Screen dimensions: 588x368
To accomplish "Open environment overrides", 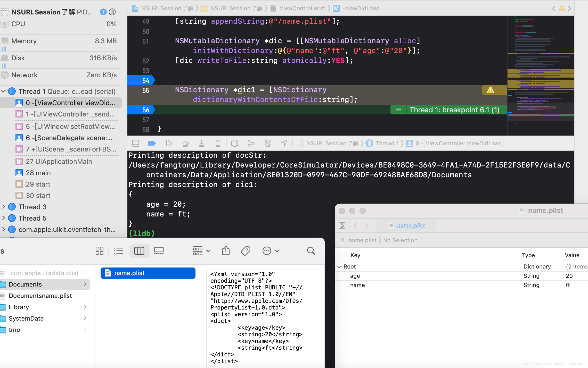I will click(268, 143).
